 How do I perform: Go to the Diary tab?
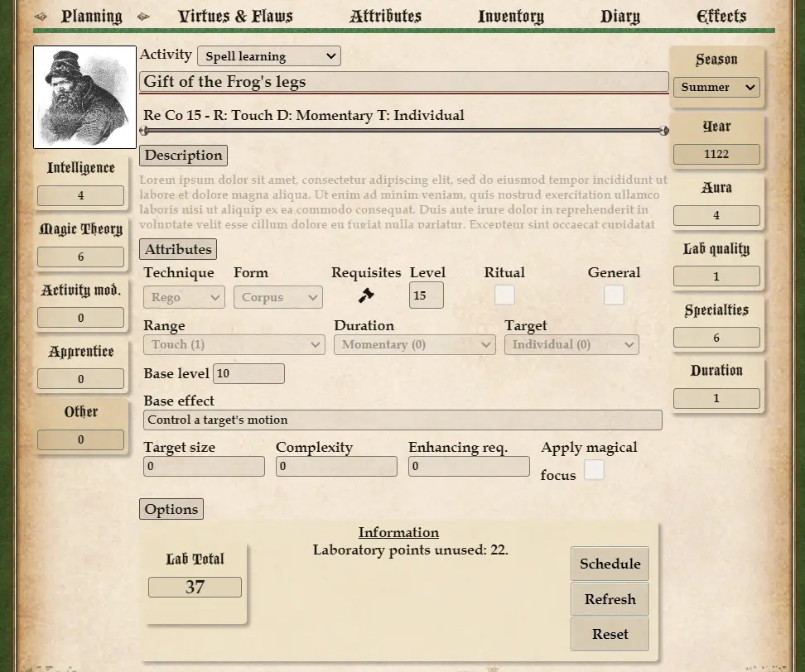(620, 17)
